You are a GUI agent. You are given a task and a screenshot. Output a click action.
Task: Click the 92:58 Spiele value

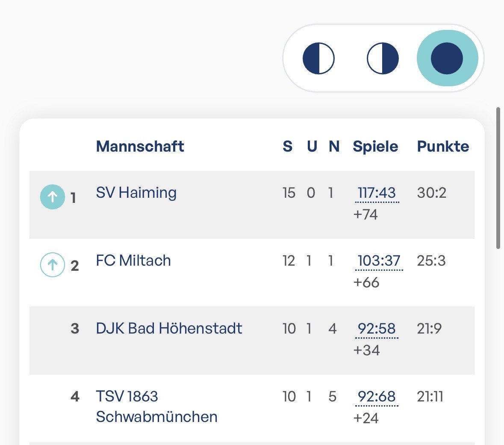tap(377, 329)
